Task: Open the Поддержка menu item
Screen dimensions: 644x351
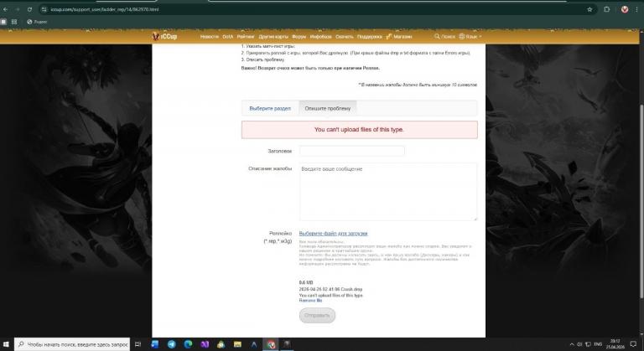Action: click(x=370, y=37)
